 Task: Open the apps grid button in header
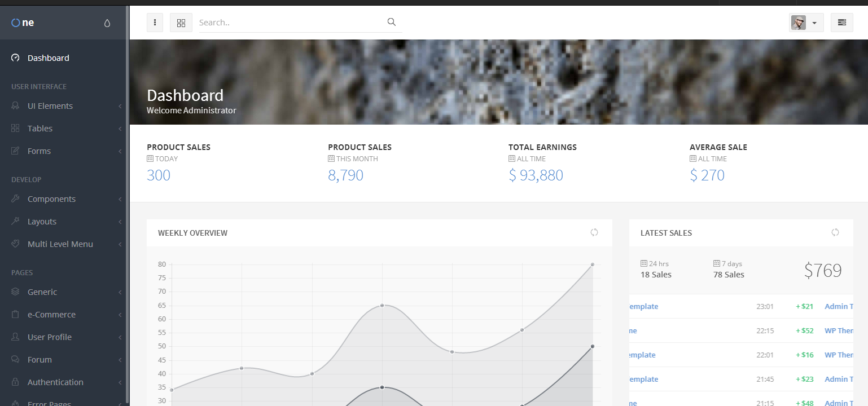[181, 23]
